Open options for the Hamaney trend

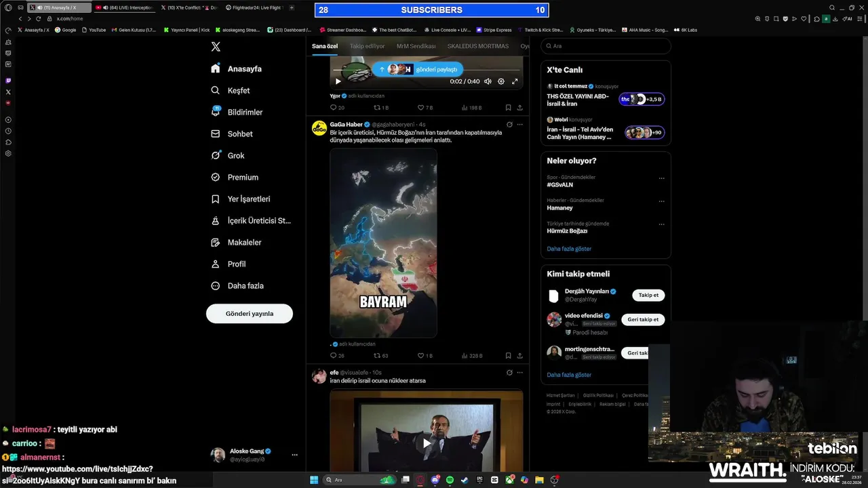coord(661,202)
